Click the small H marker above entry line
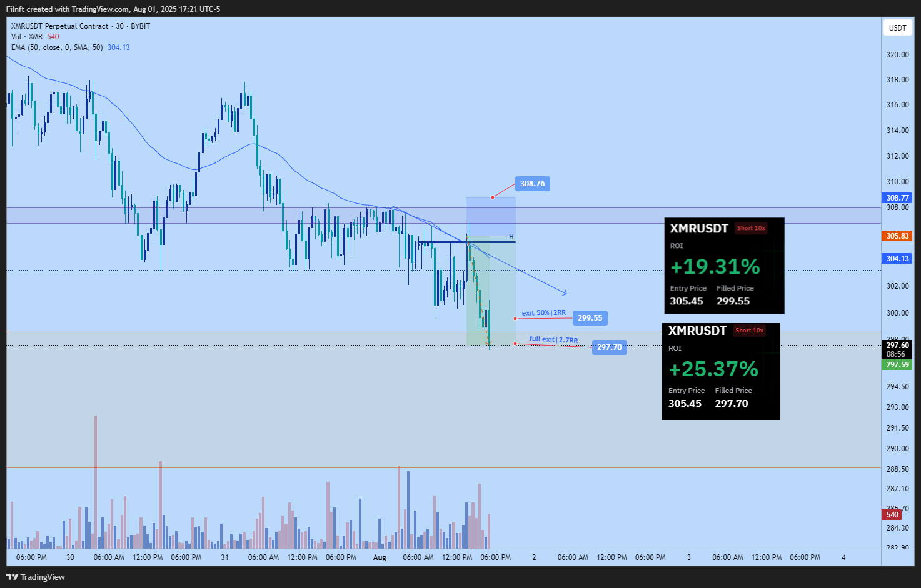The image size is (921, 588). (x=511, y=236)
